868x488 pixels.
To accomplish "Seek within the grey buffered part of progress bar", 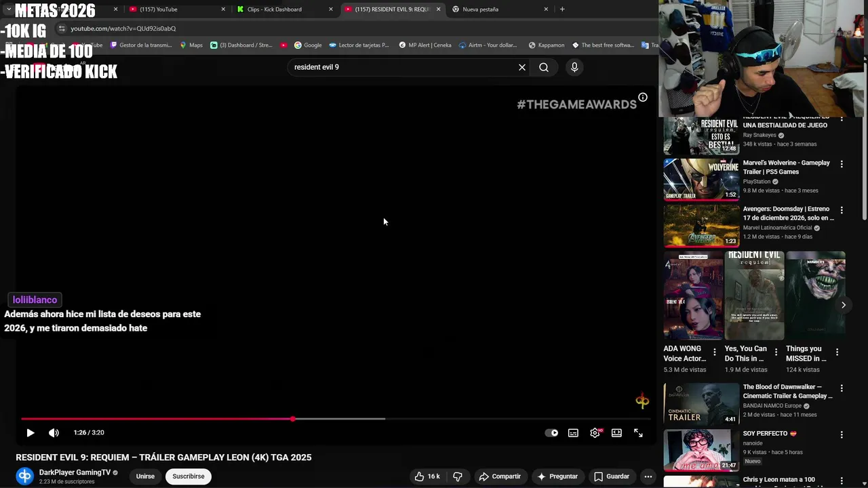I will click(x=339, y=419).
